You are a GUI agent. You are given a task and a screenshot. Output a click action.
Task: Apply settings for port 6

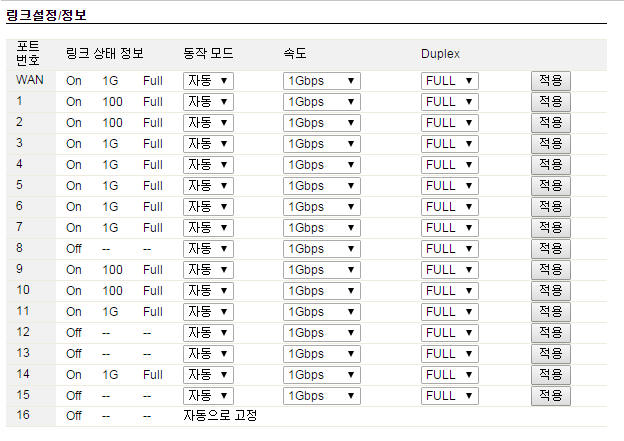[551, 207]
